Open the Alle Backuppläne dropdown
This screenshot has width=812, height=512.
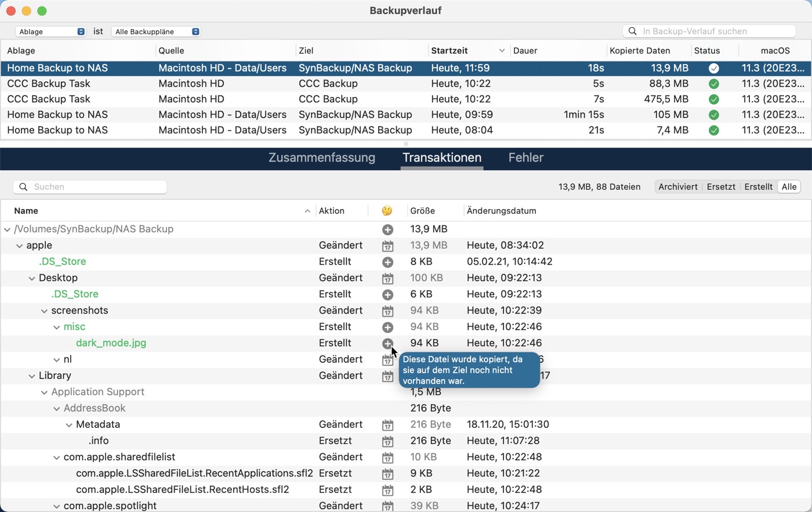click(156, 31)
